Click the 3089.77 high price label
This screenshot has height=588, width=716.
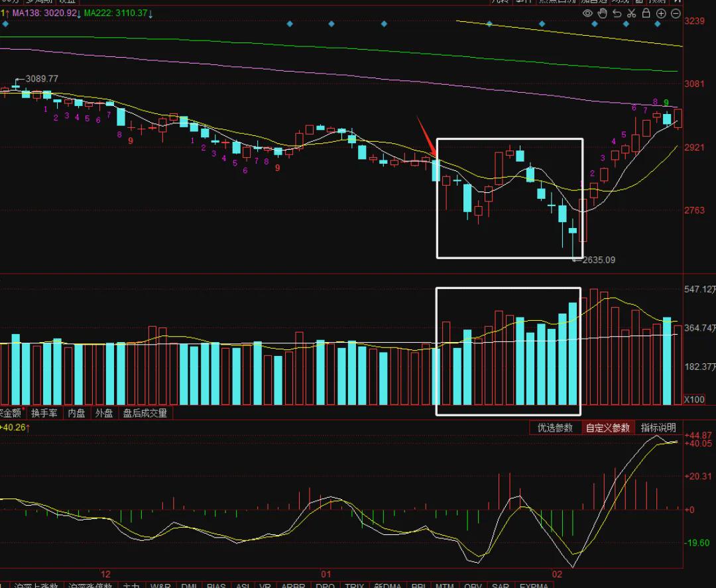pyautogui.click(x=42, y=78)
